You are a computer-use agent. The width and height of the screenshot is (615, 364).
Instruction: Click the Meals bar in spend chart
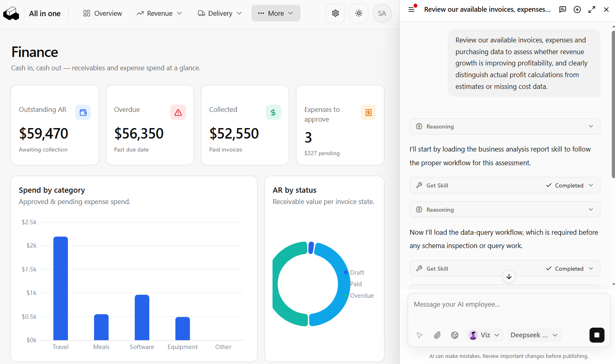(x=101, y=327)
